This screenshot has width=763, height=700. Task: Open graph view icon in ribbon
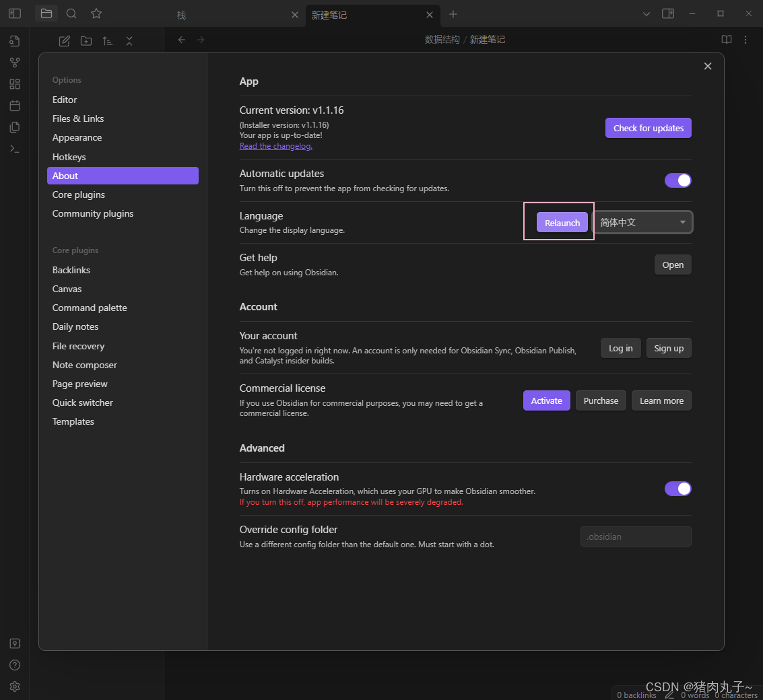click(x=15, y=63)
